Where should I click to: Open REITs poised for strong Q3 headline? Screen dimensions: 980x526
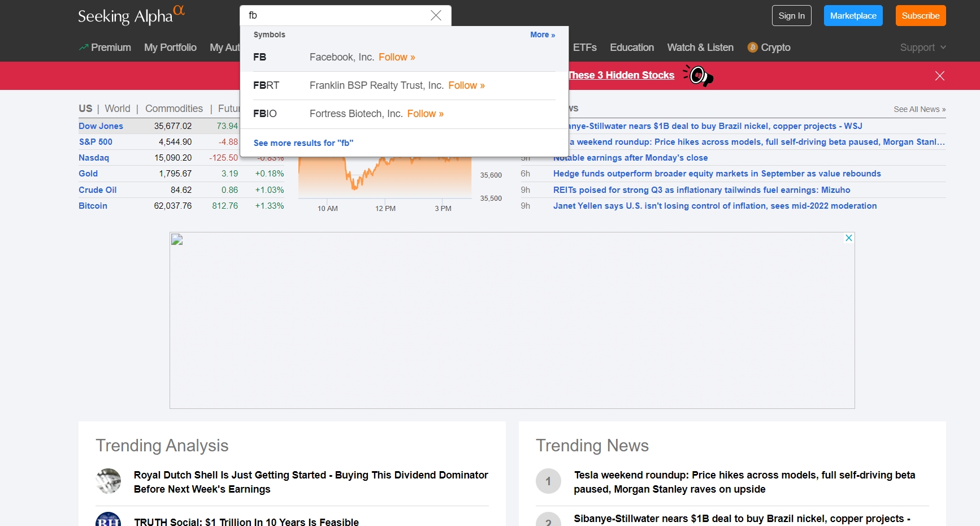pos(701,190)
